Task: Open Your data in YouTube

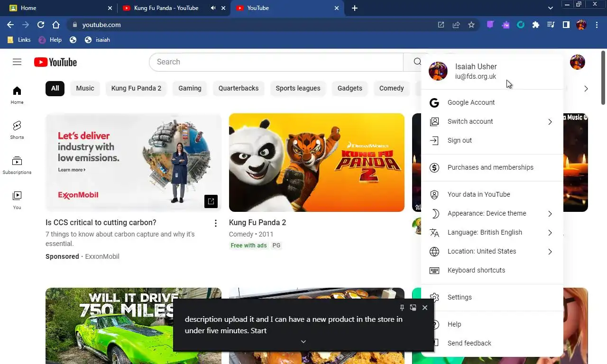Action: (492, 194)
